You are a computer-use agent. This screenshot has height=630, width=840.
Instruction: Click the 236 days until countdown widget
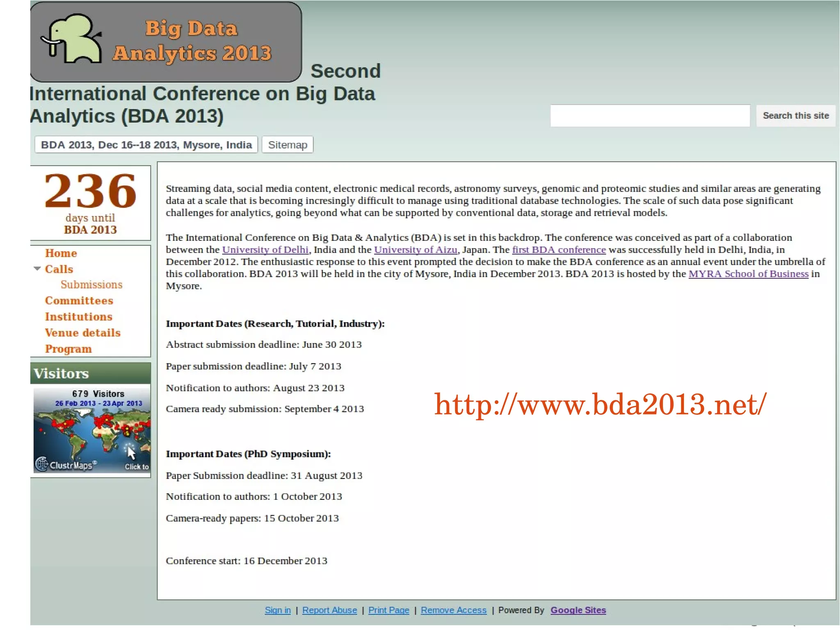tap(90, 203)
